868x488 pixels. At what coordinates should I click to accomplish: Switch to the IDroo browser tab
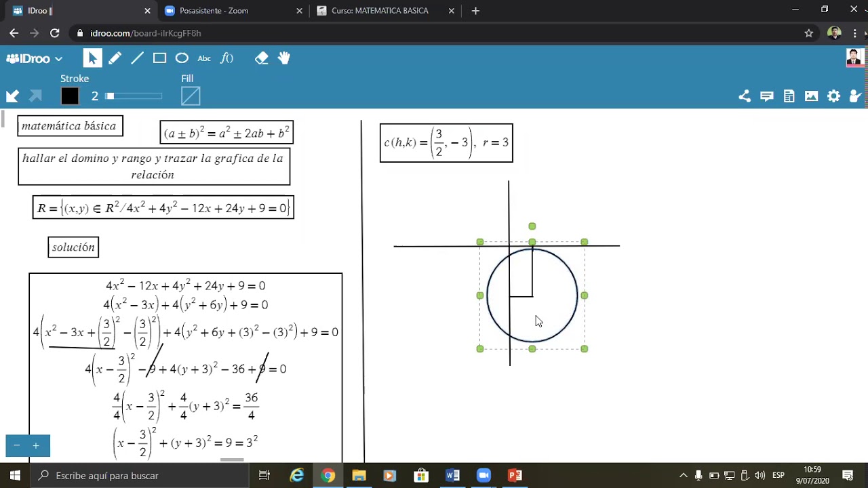[x=81, y=11]
